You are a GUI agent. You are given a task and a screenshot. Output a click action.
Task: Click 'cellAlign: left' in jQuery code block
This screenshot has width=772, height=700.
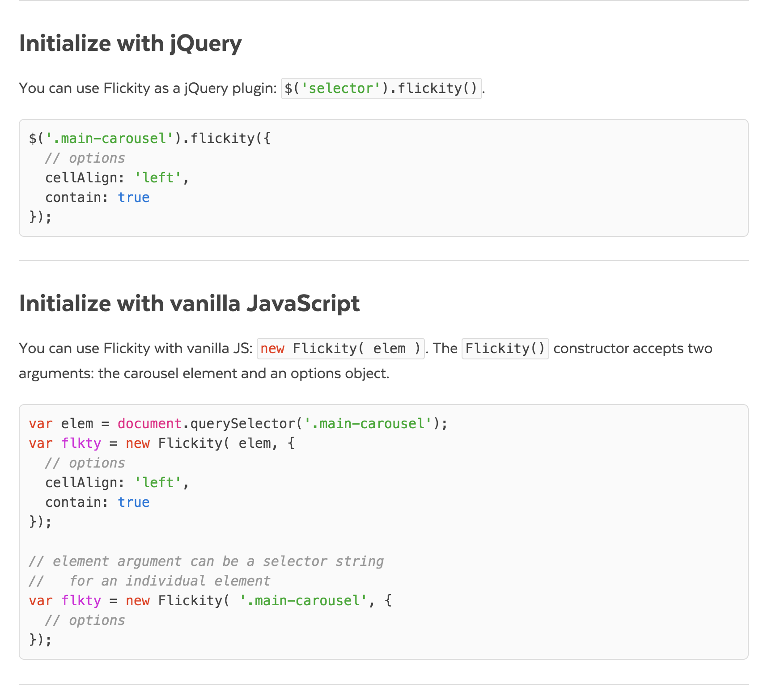coord(117,177)
